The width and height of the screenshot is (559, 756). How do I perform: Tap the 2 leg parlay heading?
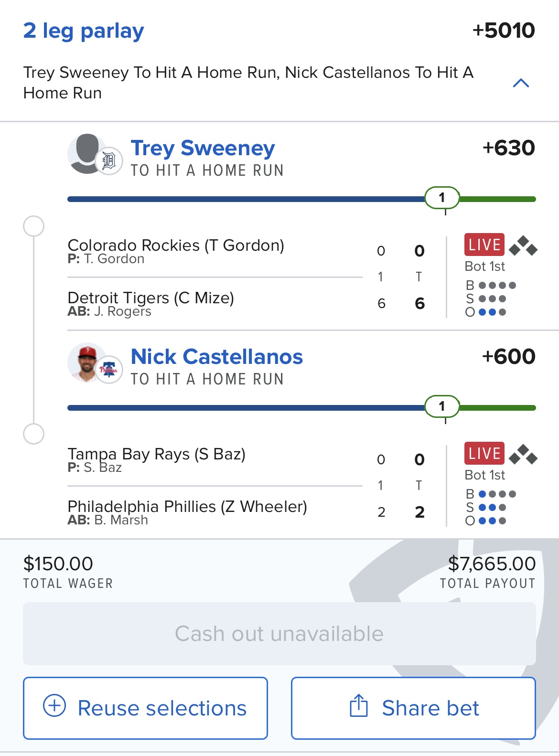tap(84, 31)
